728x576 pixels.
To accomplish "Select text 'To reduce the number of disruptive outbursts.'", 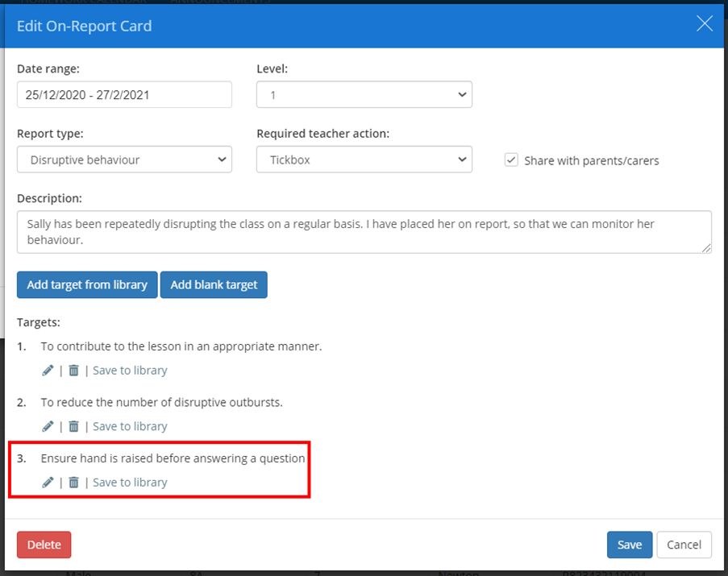I will pos(161,402).
